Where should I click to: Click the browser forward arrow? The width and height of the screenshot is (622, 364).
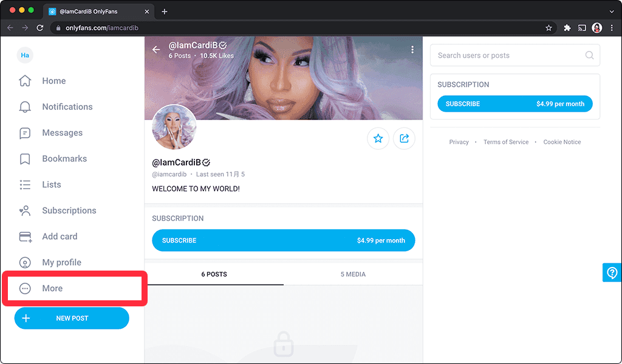point(25,28)
